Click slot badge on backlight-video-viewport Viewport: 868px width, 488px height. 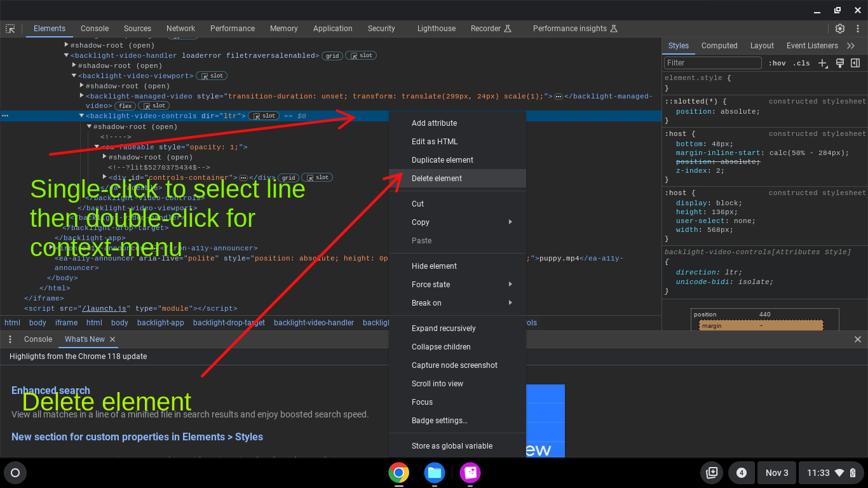pyautogui.click(x=212, y=76)
